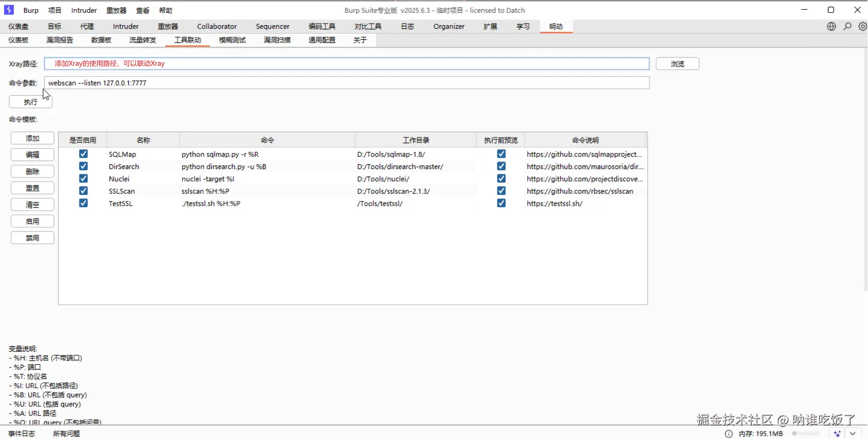Click the memory info icon

click(729, 434)
